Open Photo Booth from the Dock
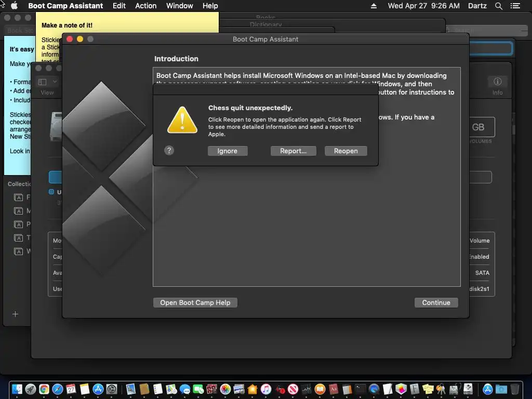The width and height of the screenshot is (532, 399). pyautogui.click(x=212, y=389)
